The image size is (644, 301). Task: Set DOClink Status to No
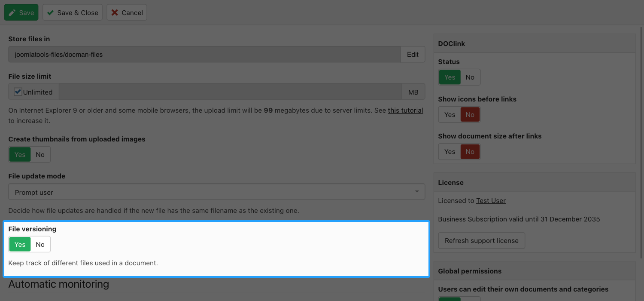pyautogui.click(x=470, y=77)
